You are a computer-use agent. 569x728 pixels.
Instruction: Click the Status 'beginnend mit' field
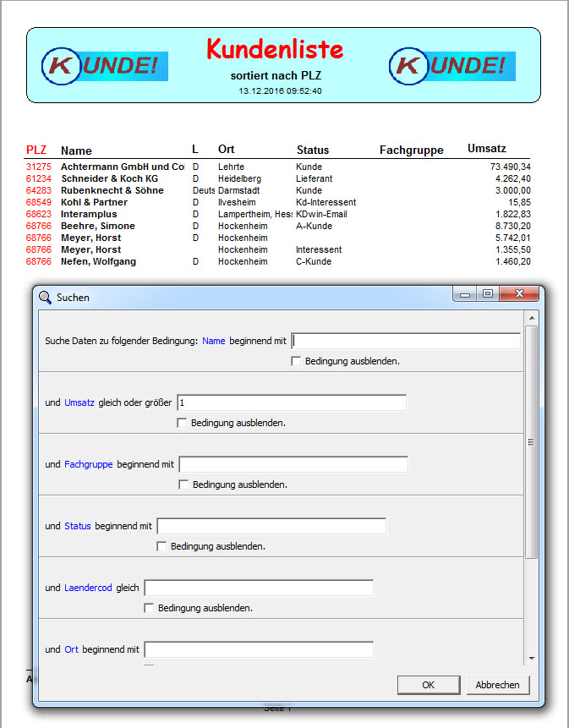coord(271,526)
